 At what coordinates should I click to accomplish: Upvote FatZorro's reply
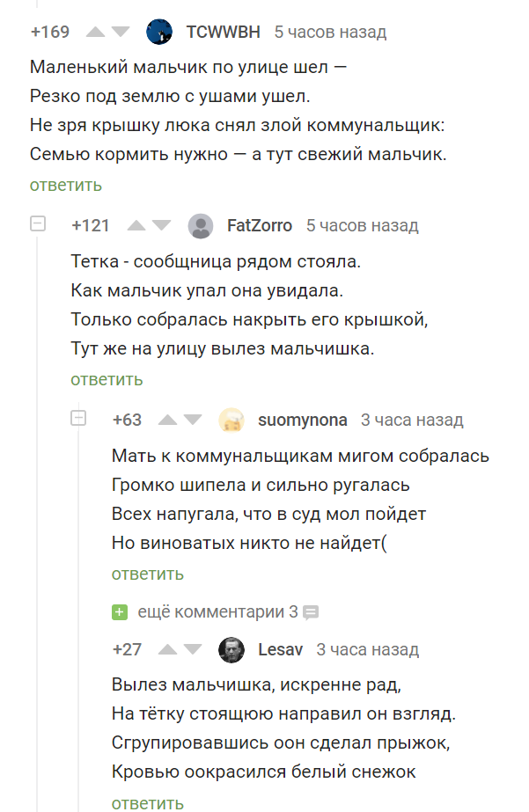[136, 225]
